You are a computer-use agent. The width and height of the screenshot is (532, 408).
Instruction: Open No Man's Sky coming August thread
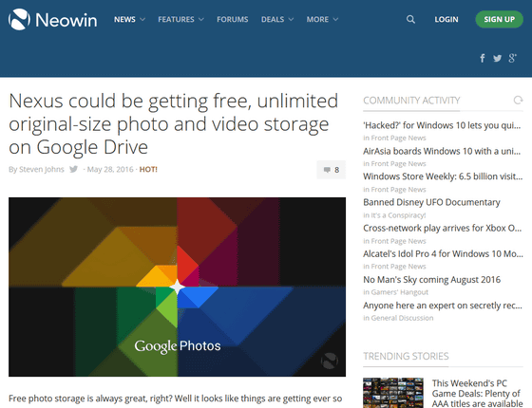tap(432, 280)
